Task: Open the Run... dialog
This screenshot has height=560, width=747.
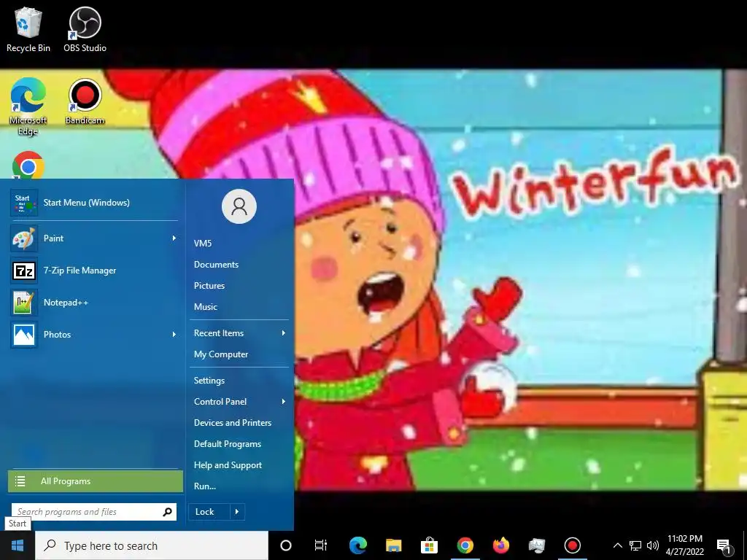Action: pos(205,486)
